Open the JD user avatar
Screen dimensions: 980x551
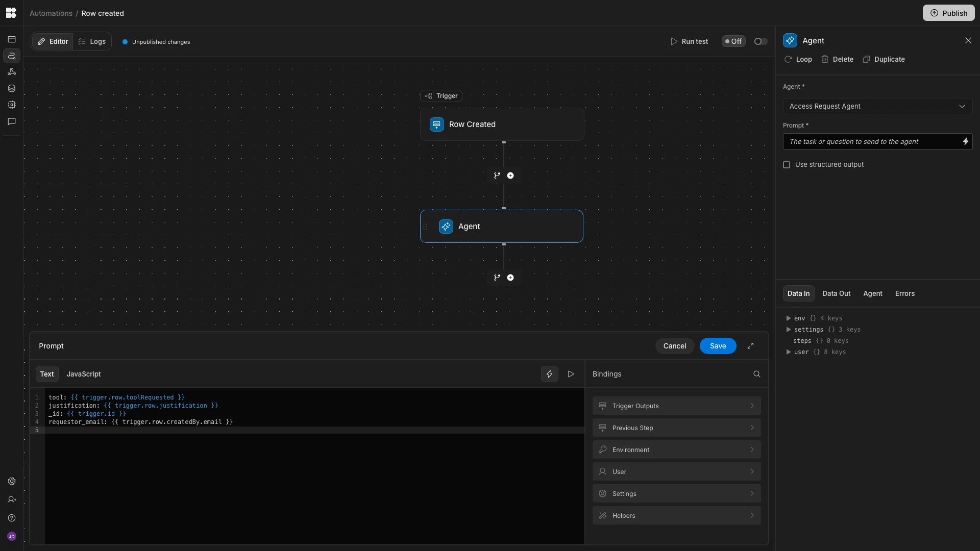click(x=11, y=536)
